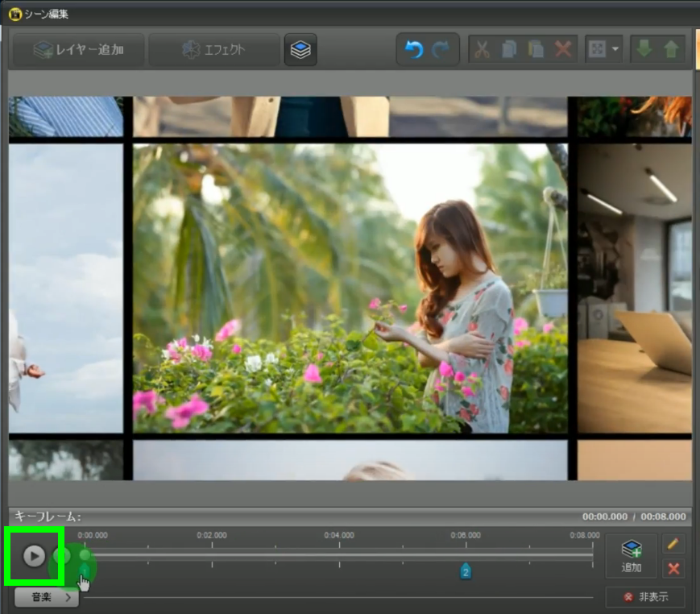The image size is (700, 614).
Task: Add a keyframe with the 追加 button
Action: 632,556
